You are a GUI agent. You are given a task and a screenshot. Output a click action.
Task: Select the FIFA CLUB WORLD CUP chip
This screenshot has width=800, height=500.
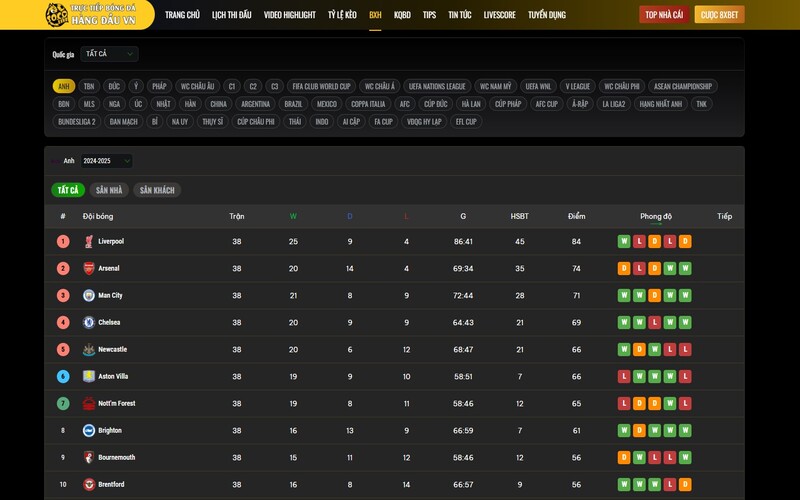pyautogui.click(x=321, y=86)
